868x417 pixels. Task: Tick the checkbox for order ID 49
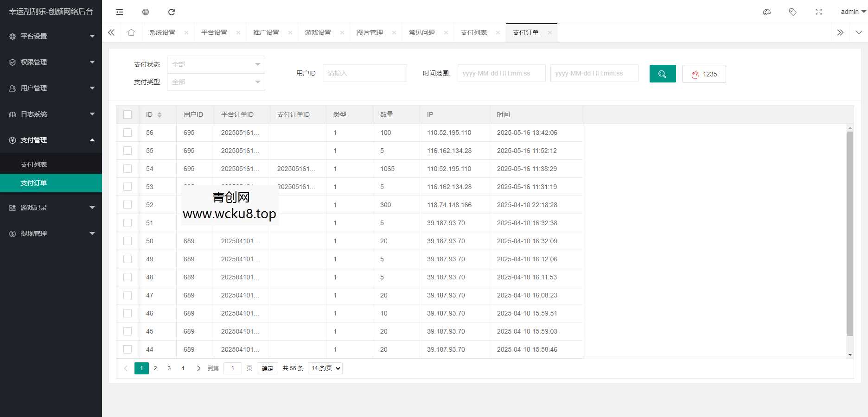coord(128,259)
